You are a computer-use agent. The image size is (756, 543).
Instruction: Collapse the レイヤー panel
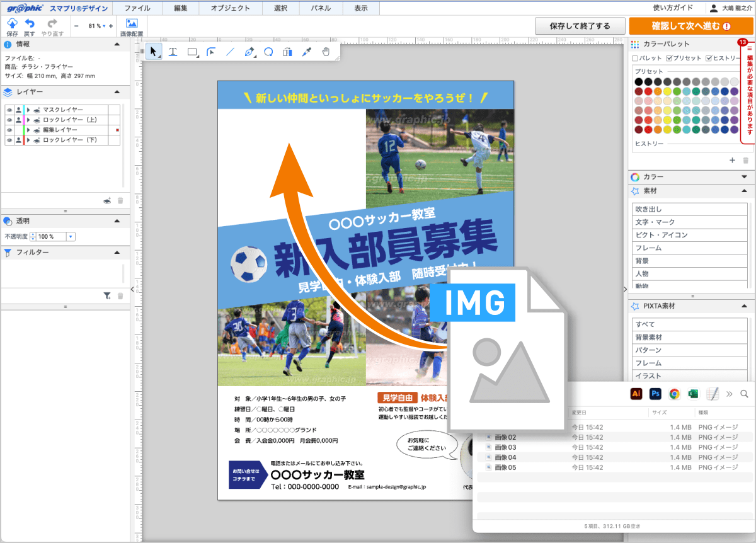coord(116,91)
